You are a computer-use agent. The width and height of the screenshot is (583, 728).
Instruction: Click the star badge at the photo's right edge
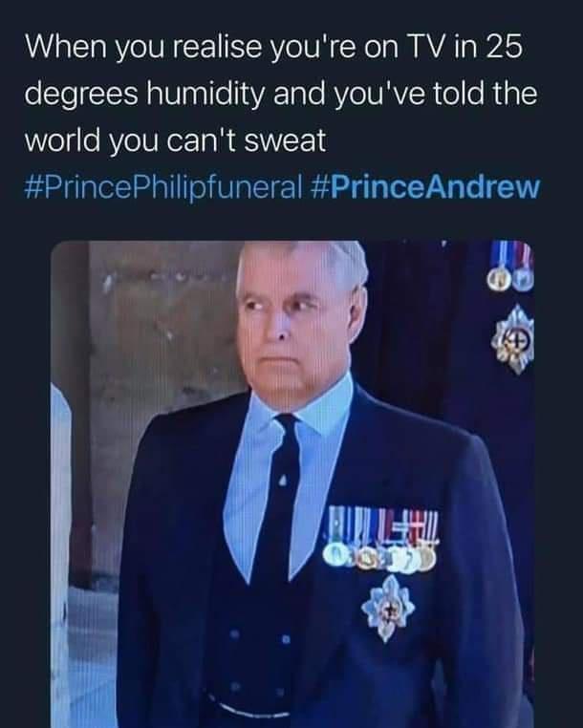coord(514,340)
